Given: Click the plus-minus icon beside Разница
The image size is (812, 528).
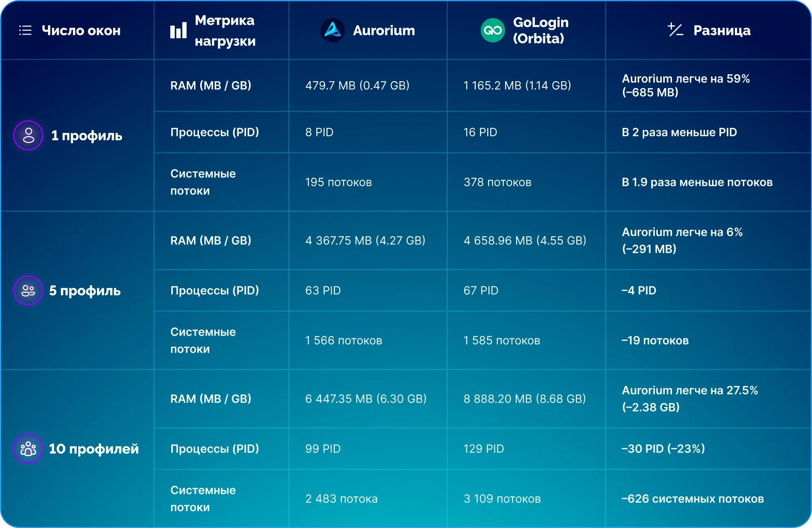Looking at the screenshot, I should tap(676, 30).
